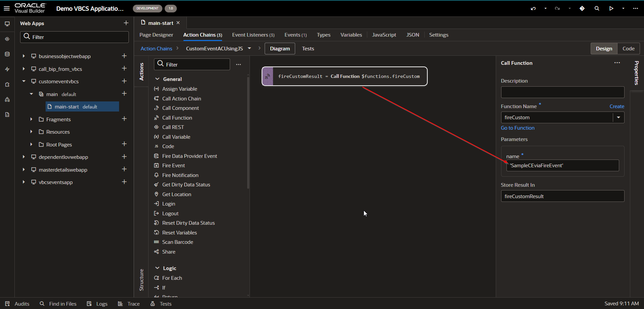Click the Store Result In field
This screenshot has height=309, width=644.
click(x=562, y=196)
